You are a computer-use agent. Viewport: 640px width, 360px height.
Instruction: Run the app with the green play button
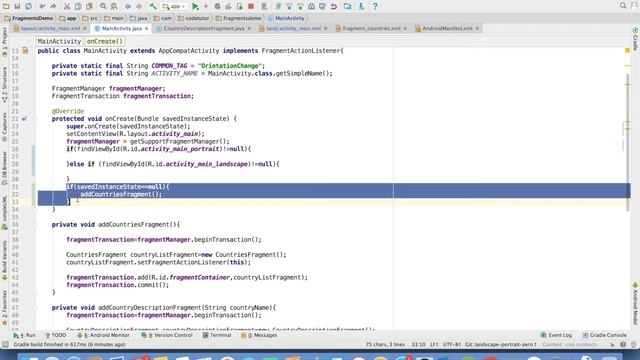pyautogui.click(x=195, y=6)
